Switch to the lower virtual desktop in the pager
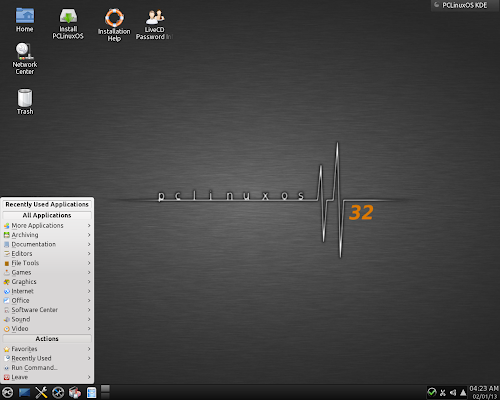The width and height of the screenshot is (500, 400). 105,396
